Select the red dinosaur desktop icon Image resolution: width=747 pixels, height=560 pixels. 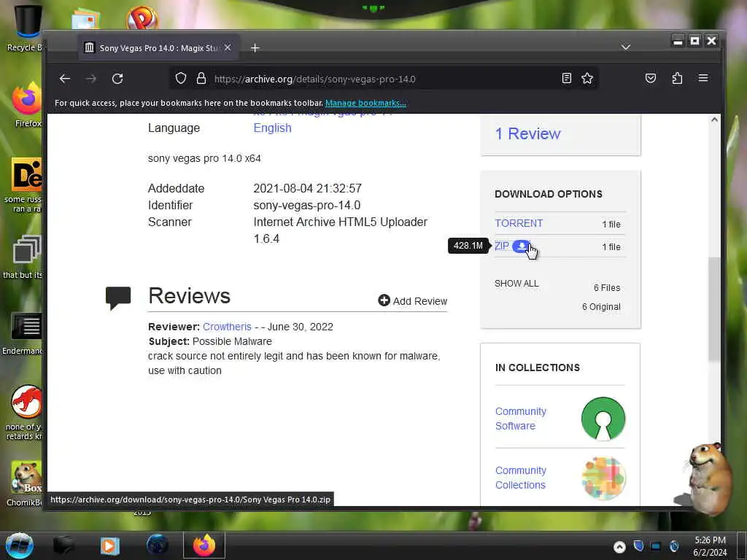(x=25, y=413)
